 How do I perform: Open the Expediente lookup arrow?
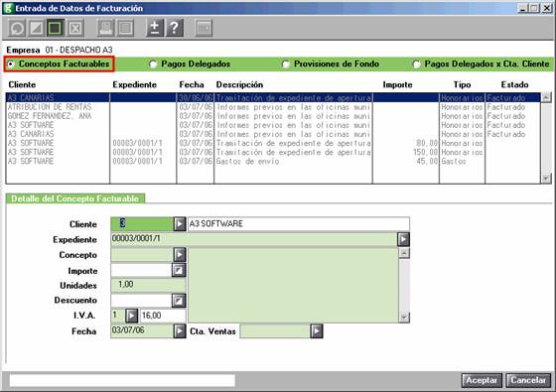tap(403, 239)
